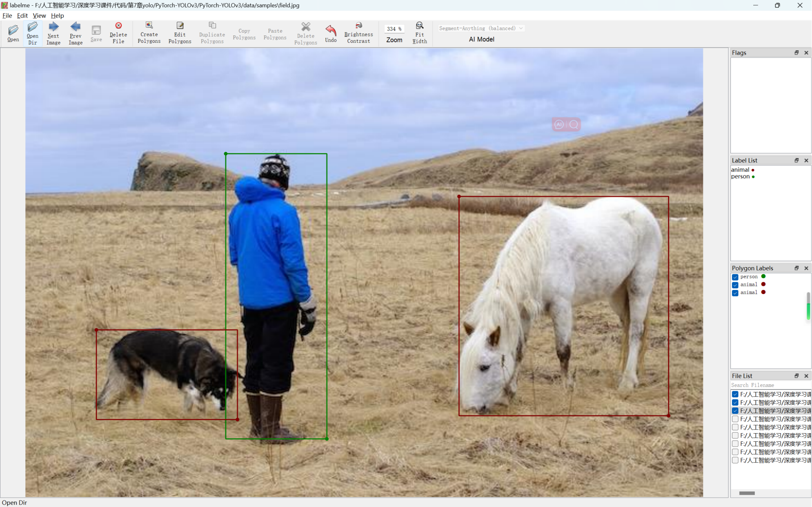The height and width of the screenshot is (507, 812).
Task: Click the Open Dir toolbar icon
Action: click(32, 33)
